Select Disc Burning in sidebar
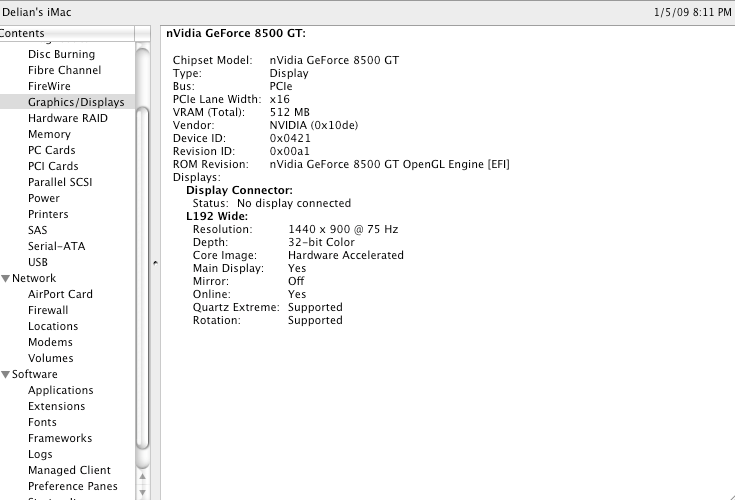The width and height of the screenshot is (735, 500). [61, 54]
